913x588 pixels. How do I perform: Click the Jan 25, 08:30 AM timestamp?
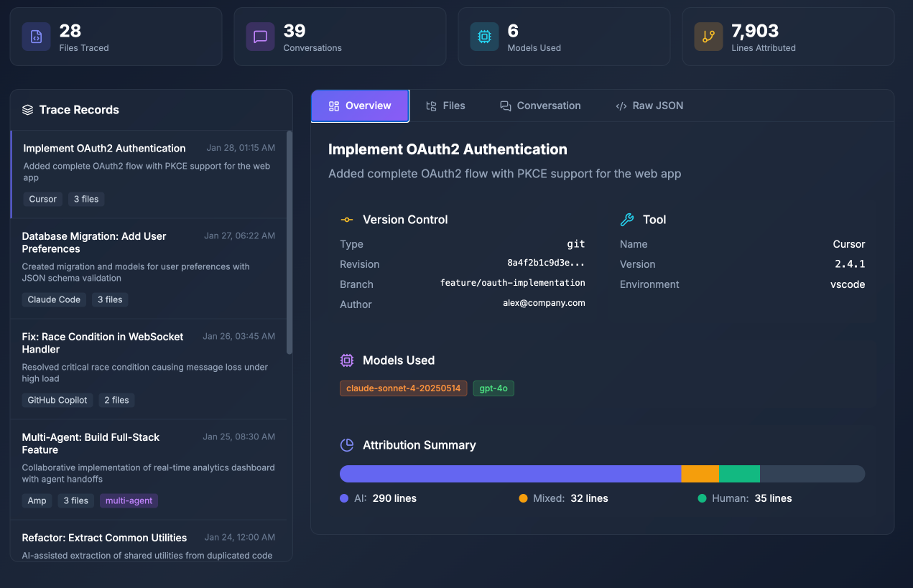(x=239, y=437)
